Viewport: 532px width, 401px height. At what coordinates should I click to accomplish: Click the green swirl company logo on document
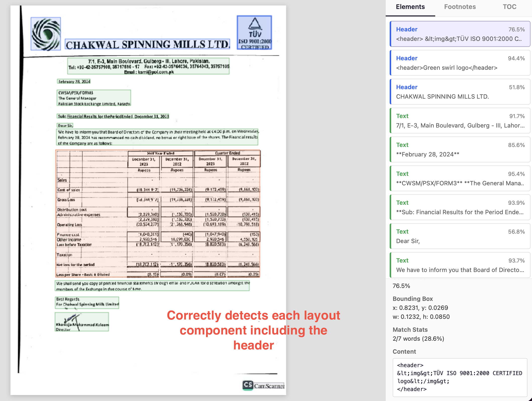coord(46,34)
